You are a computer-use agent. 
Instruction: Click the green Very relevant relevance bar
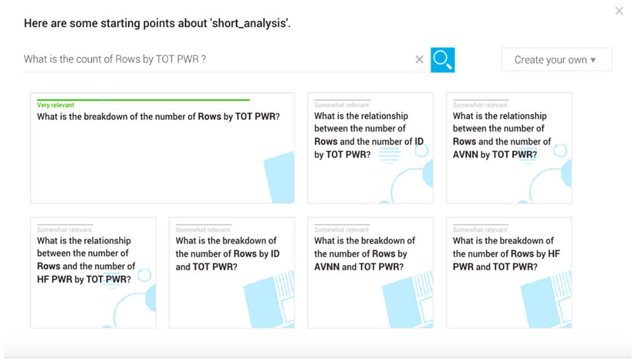pyautogui.click(x=143, y=100)
